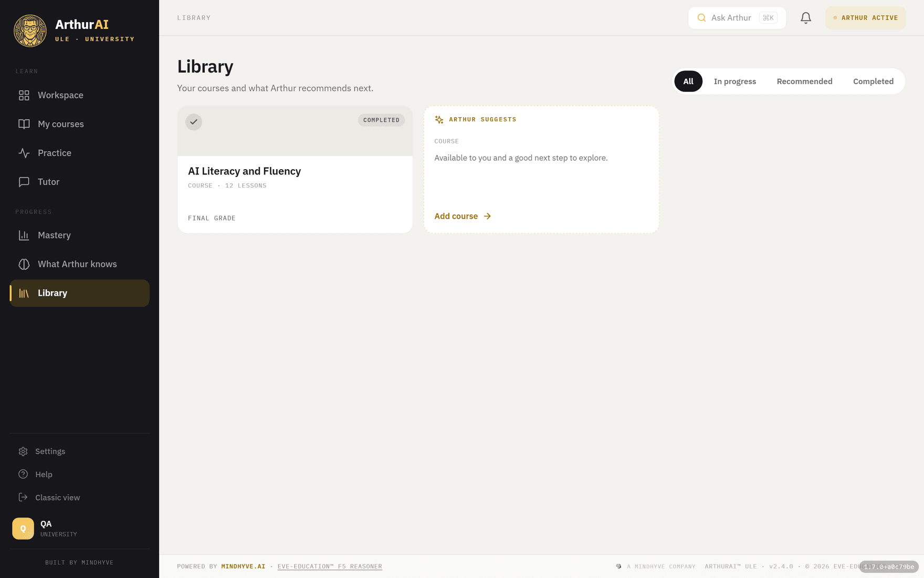Open Help
Image resolution: width=924 pixels, height=578 pixels.
click(x=79, y=474)
